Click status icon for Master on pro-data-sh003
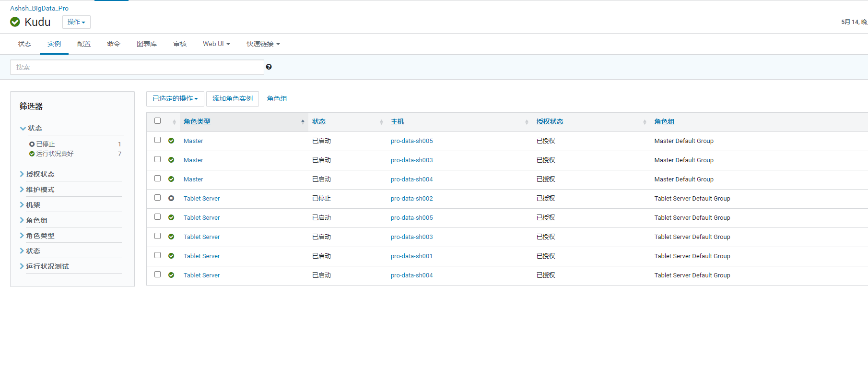 [171, 160]
